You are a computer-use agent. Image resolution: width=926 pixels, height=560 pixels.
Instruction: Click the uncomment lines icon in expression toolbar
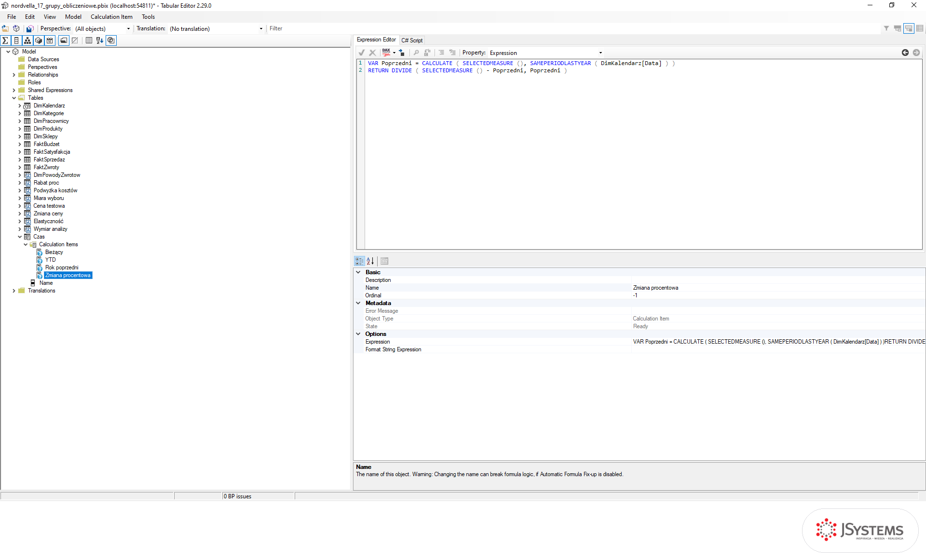[x=452, y=53]
